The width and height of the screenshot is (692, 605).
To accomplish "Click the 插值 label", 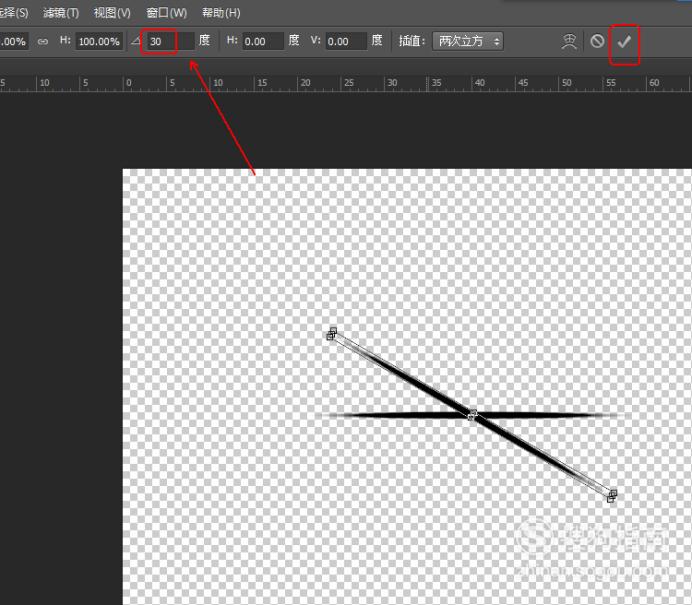I will click(x=411, y=41).
